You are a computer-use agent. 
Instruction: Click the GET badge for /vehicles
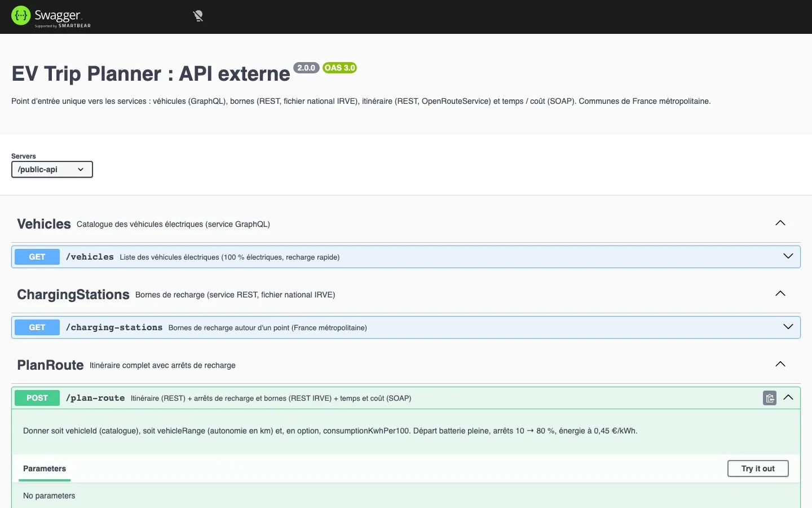37,257
